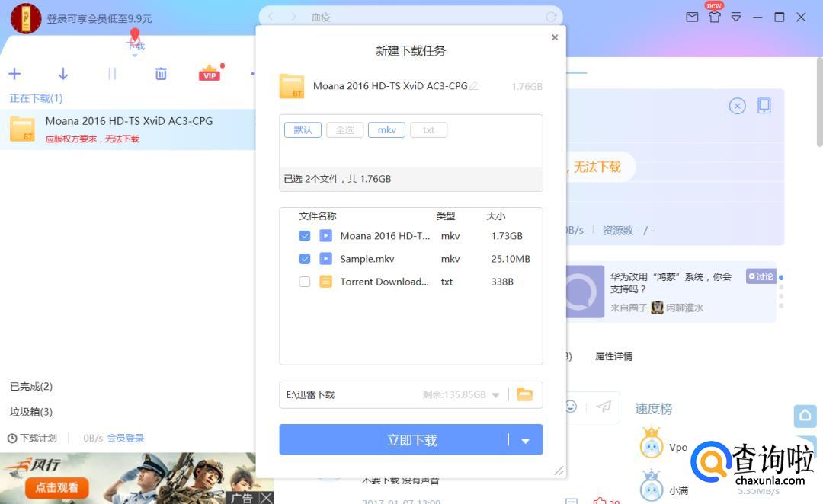This screenshot has height=504, width=823.
Task: Select the 正在下载(1) section
Action: point(37,99)
